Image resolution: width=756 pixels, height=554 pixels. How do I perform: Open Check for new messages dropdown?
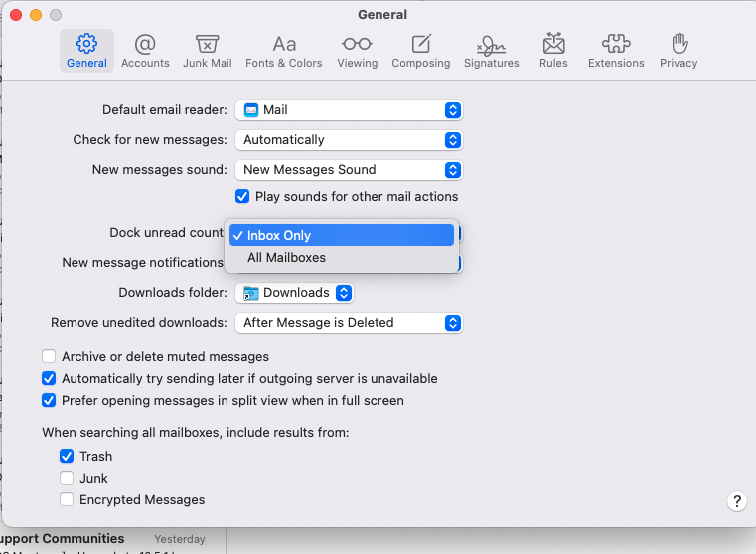349,140
